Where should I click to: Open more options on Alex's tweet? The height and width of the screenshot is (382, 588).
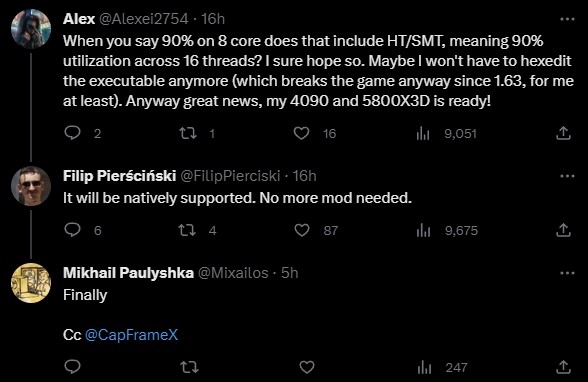point(567,19)
